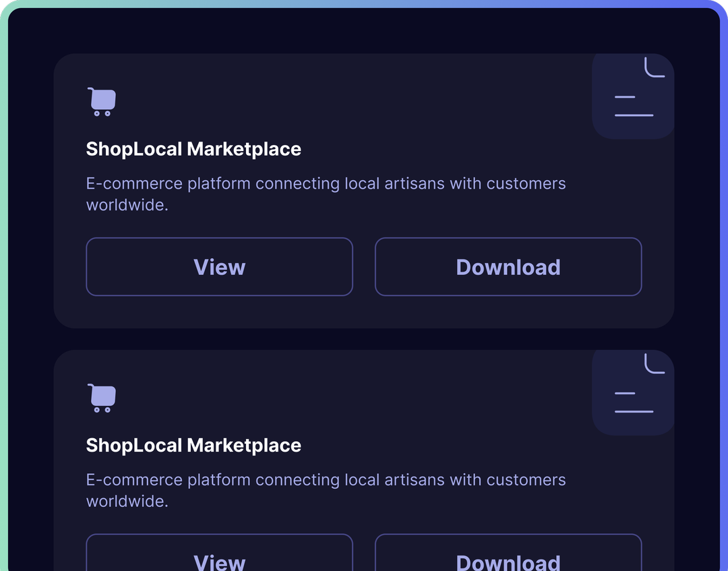Viewport: 728px width, 571px height.
Task: Hit Download in the bottom ShopLocal card
Action: click(x=508, y=556)
